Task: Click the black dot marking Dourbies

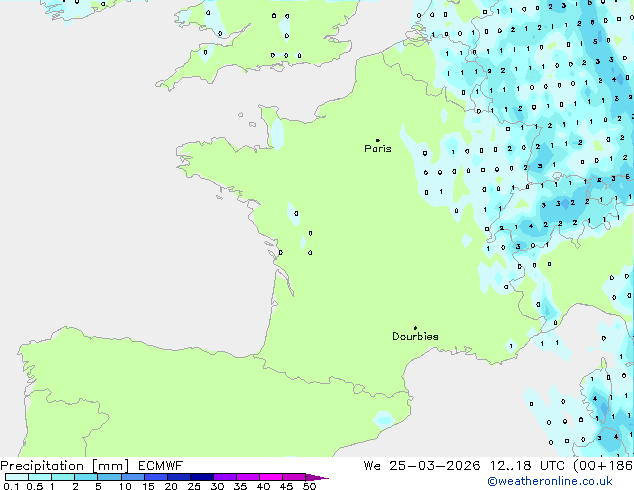Action: point(415,328)
